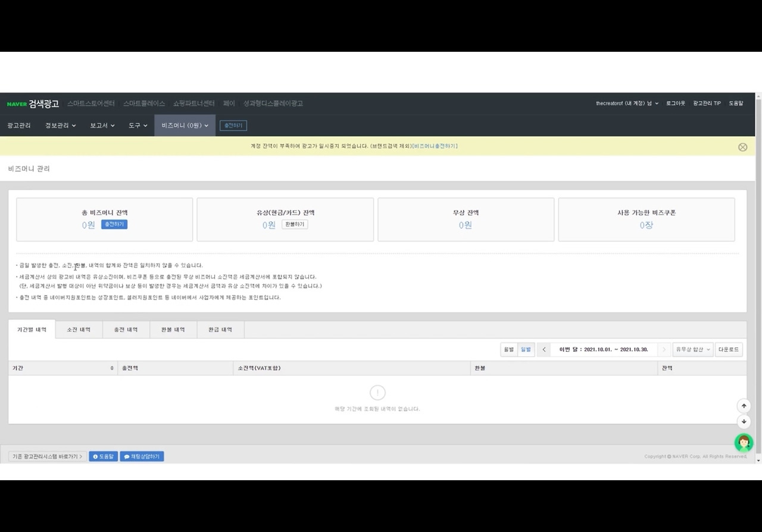This screenshot has height=532, width=762.
Task: Click the browser vertical scrollbar
Action: tap(758, 278)
